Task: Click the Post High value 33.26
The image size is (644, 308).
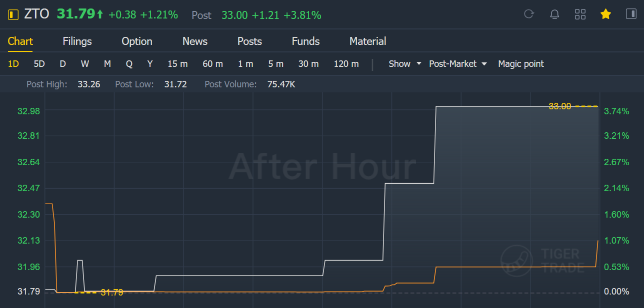Action: (x=89, y=84)
